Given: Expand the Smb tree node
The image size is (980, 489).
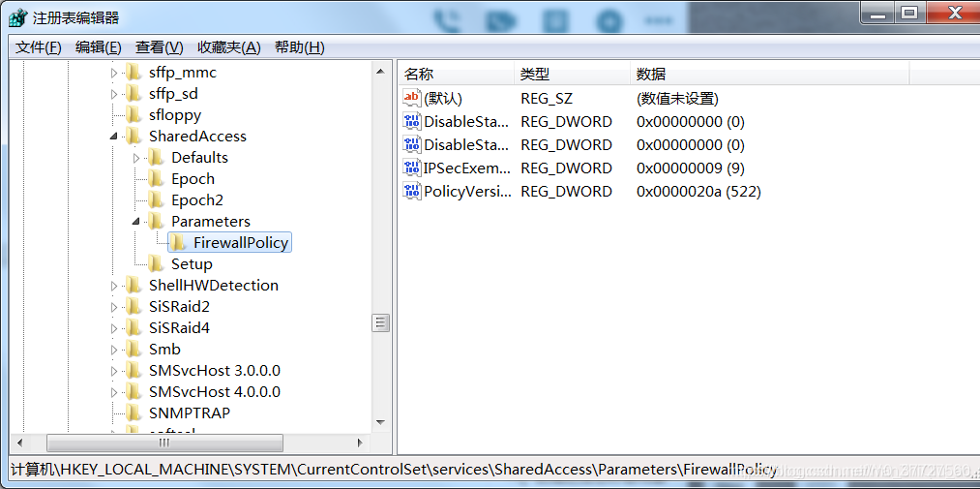Looking at the screenshot, I should 114,350.
